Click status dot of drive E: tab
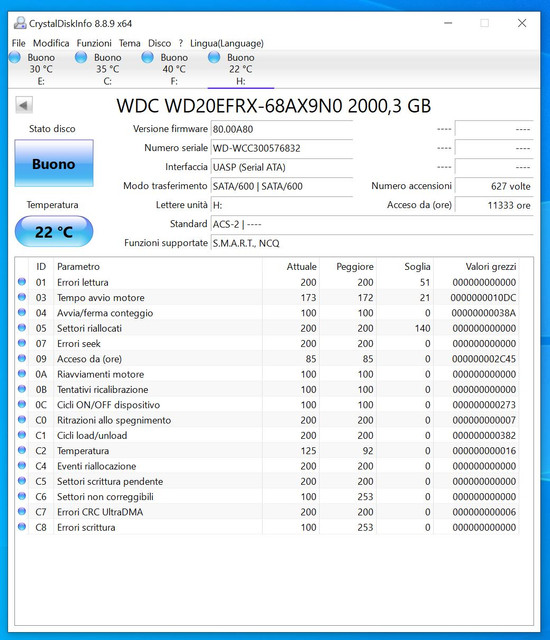Viewport: 550px width, 640px height. click(15, 57)
